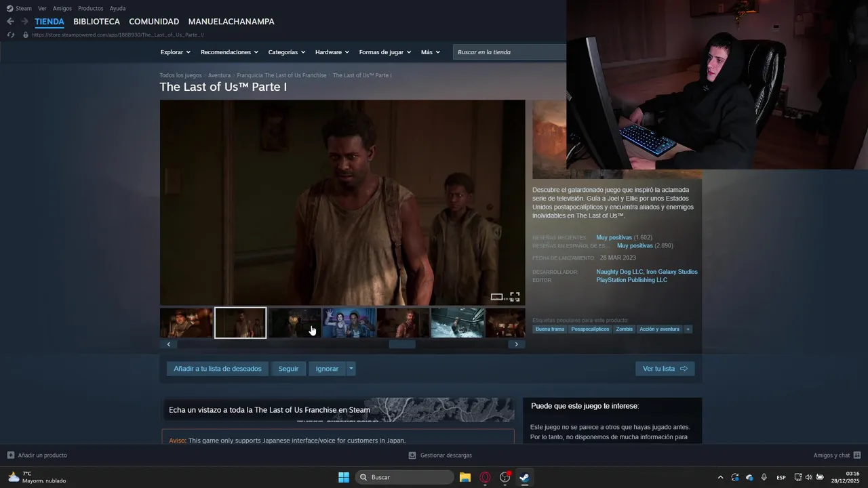
Task: Toggle theater mode on the media viewer
Action: 497,297
